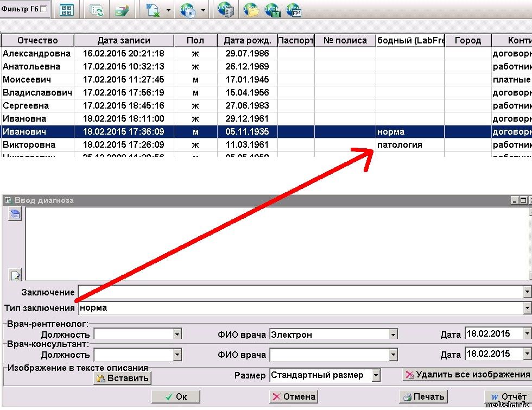The height and width of the screenshot is (410, 532).
Task: Click the Печать button
Action: tap(423, 396)
